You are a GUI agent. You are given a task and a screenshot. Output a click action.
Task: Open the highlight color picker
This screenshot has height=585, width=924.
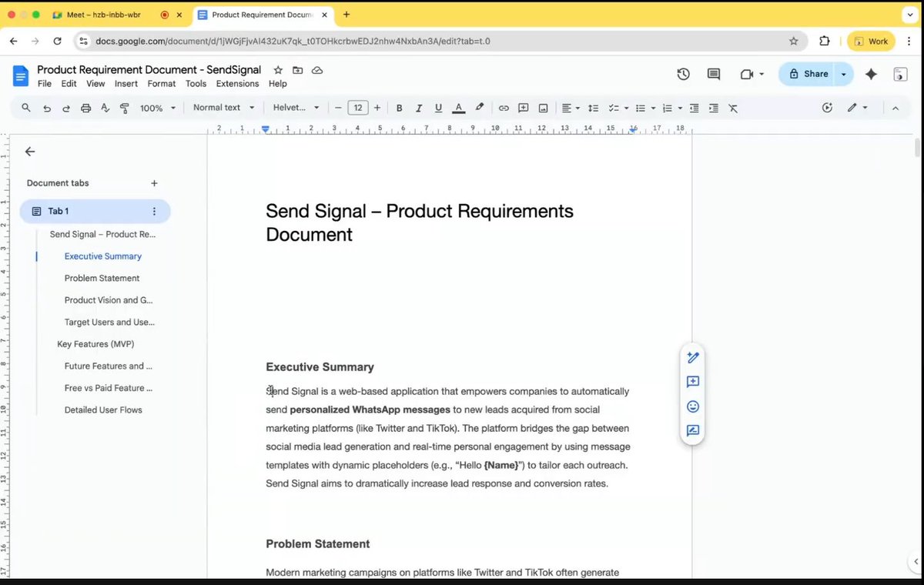479,108
